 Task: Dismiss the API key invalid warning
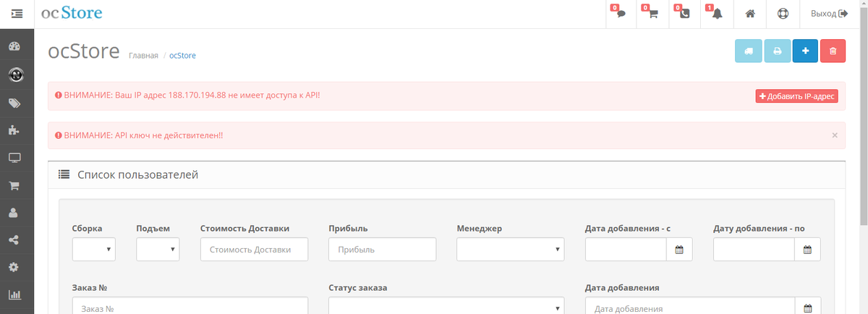[x=835, y=135]
